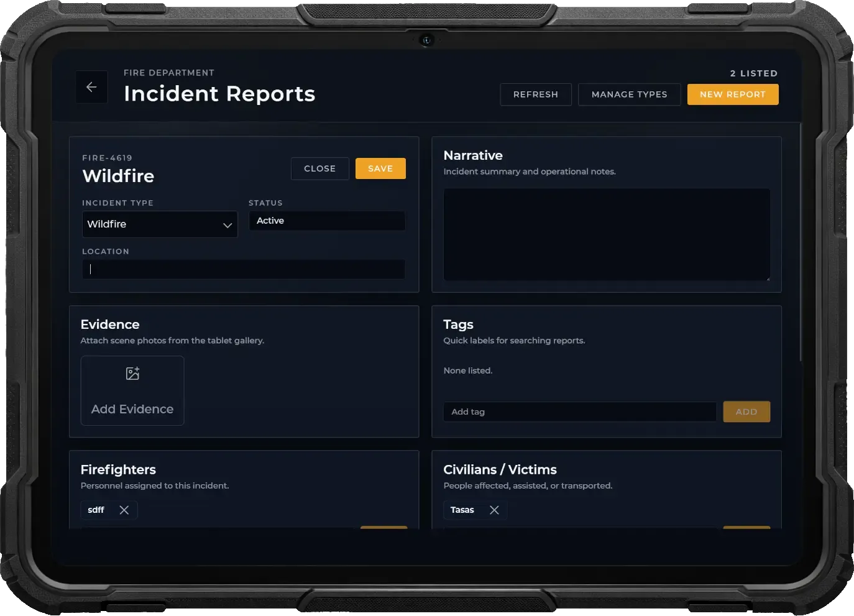This screenshot has height=616, width=854.
Task: Go back using the arrow icon
Action: pos(91,87)
